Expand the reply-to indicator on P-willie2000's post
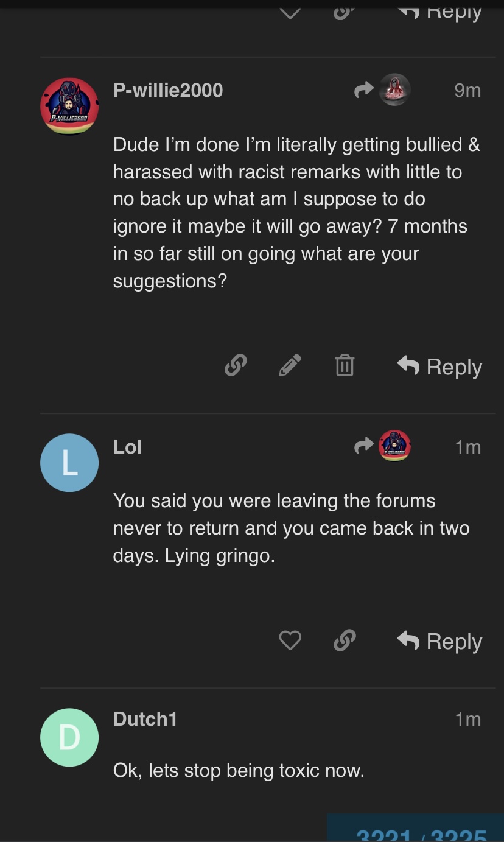This screenshot has height=842, width=504. pos(382,91)
